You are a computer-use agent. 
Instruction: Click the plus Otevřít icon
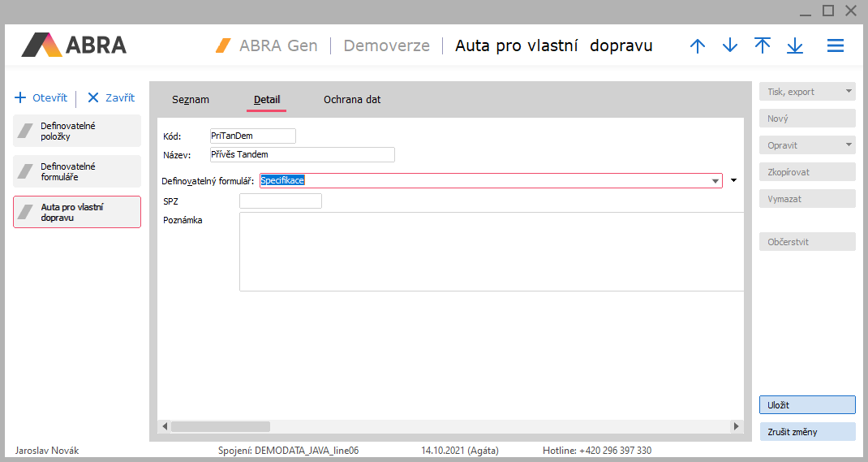click(21, 98)
